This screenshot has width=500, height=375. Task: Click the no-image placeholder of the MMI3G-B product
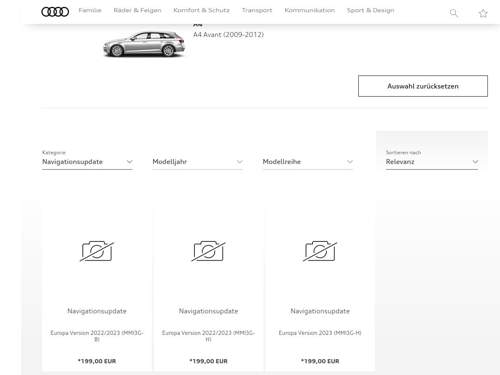(97, 251)
